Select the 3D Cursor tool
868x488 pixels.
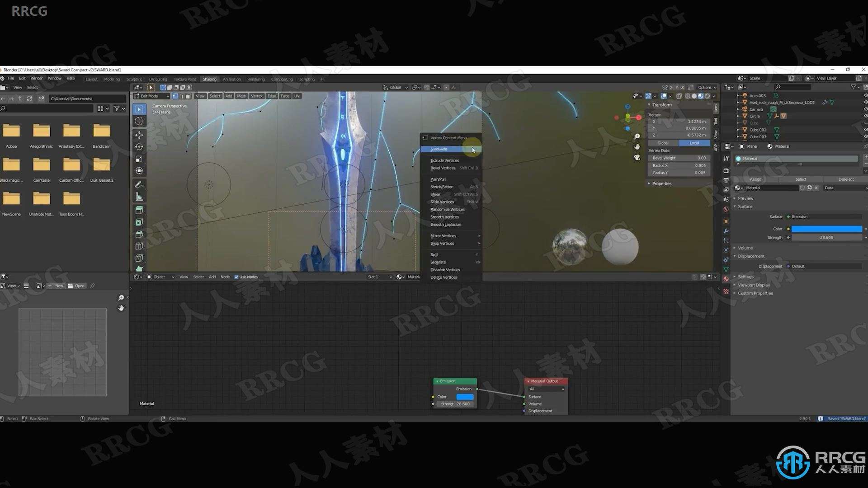[139, 121]
